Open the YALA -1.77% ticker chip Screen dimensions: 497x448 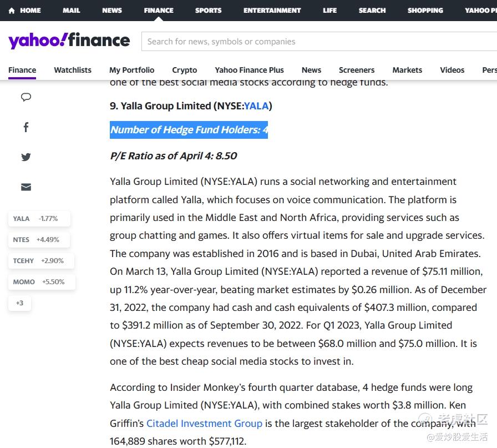click(39, 219)
